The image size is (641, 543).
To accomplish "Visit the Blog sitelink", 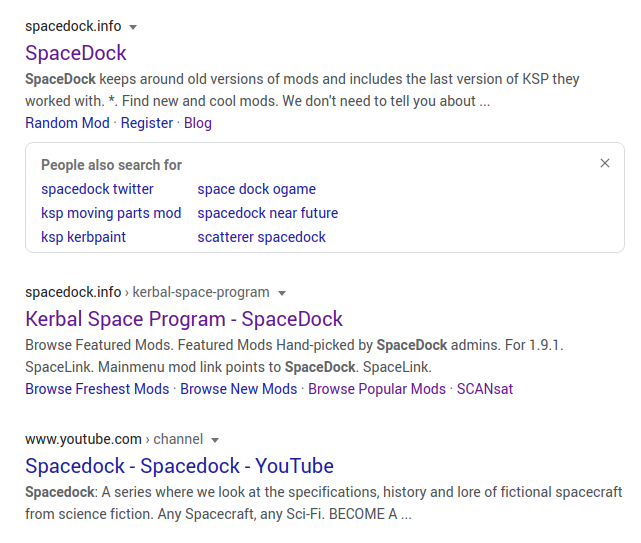I will pyautogui.click(x=198, y=123).
